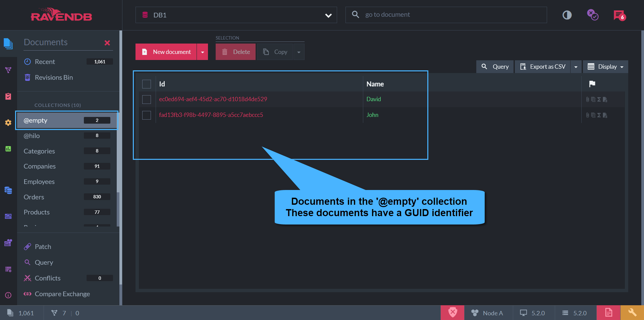Click the Copy button
644x320 pixels.
coord(275,52)
